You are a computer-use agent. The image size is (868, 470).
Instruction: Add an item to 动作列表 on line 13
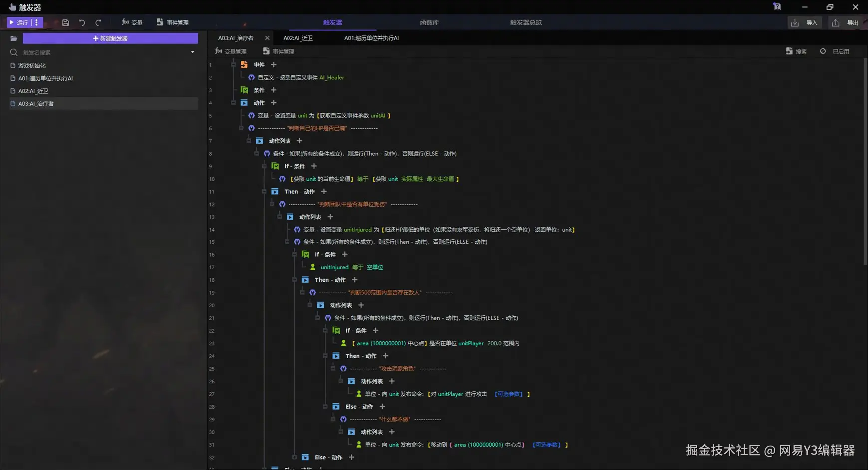coord(330,217)
